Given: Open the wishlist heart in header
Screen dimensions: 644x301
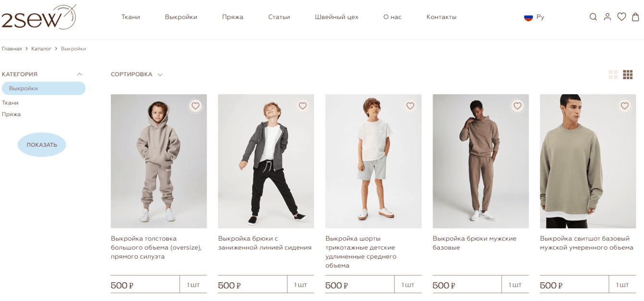Looking at the screenshot, I should click(621, 17).
